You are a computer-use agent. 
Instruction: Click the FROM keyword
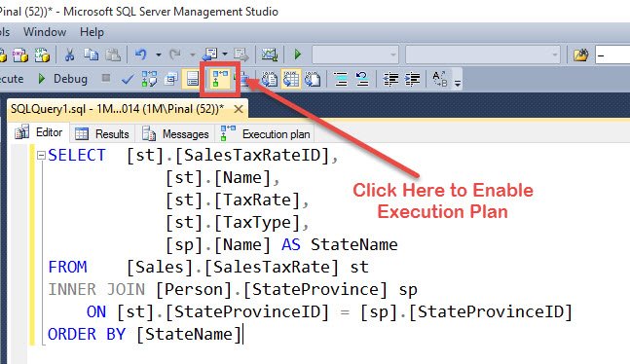point(67,268)
